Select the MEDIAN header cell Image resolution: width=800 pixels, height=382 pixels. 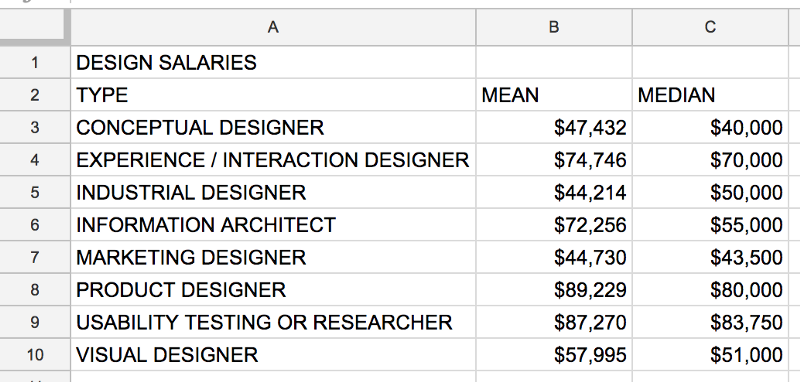coord(710,95)
